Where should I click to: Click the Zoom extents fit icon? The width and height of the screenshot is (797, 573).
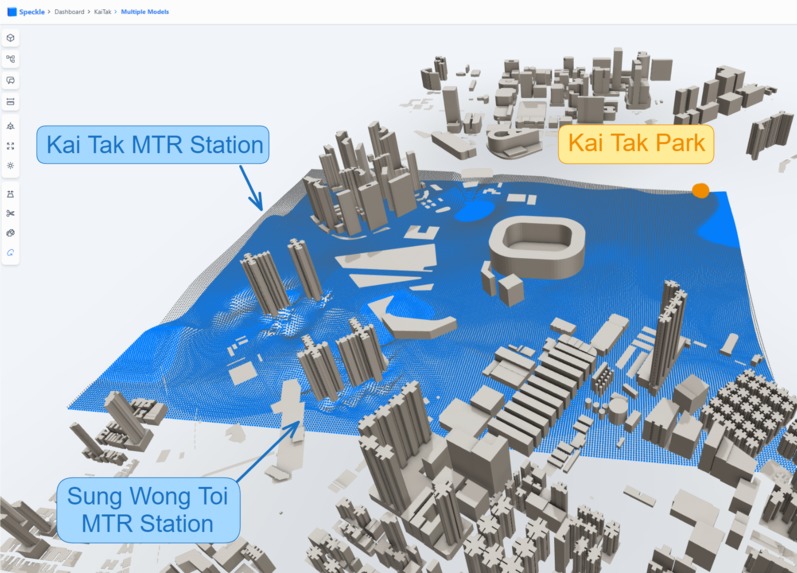click(10, 146)
